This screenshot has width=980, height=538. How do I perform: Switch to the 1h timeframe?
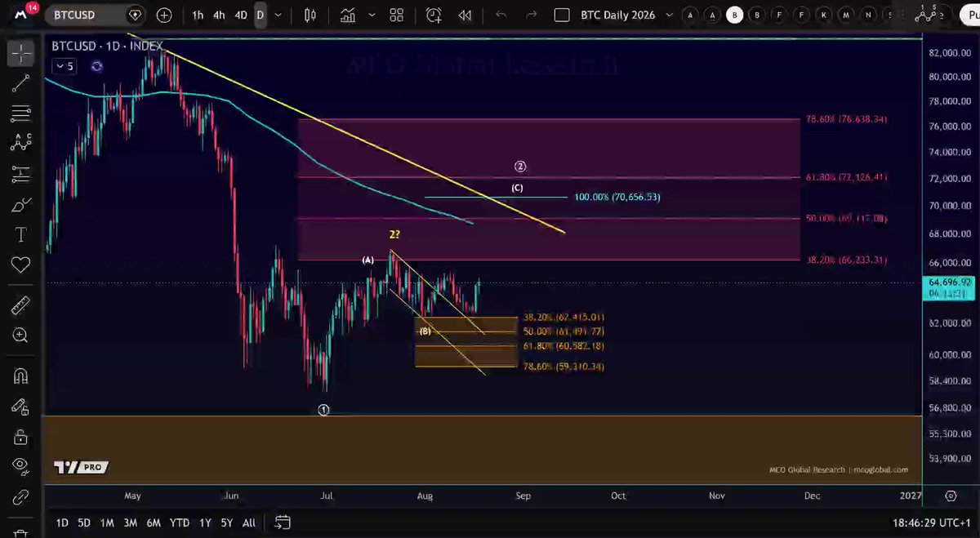(x=198, y=15)
